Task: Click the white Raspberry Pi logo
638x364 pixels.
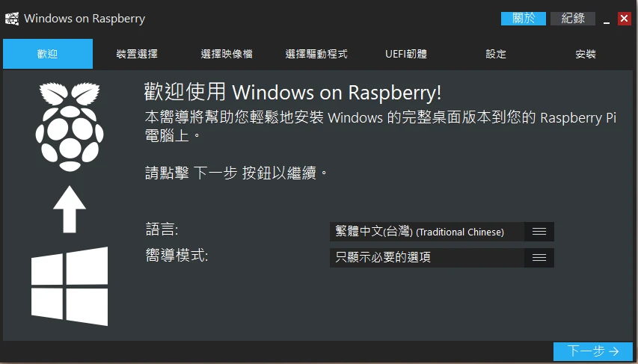Action: (x=68, y=124)
